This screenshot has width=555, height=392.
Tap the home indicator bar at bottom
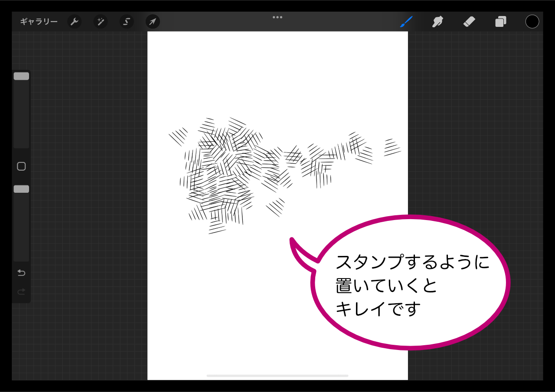tap(277, 376)
